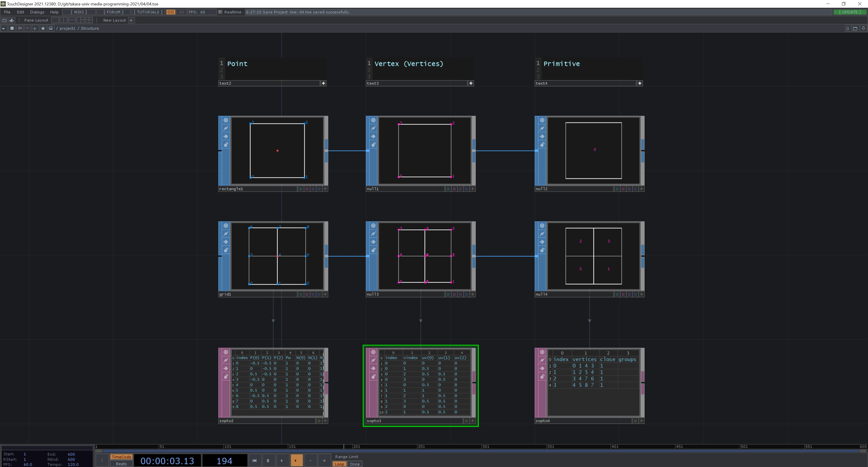Set range limit to Loop
868x467 pixels.
pyautogui.click(x=339, y=464)
